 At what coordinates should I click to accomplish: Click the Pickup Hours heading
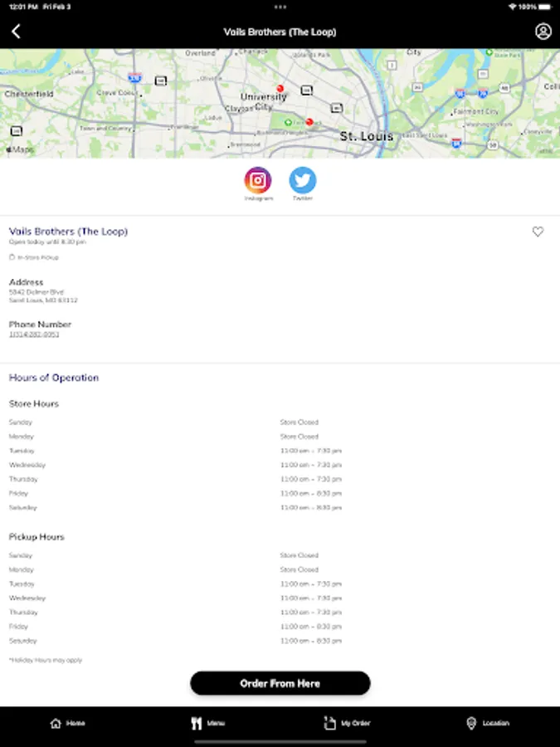pyautogui.click(x=37, y=537)
